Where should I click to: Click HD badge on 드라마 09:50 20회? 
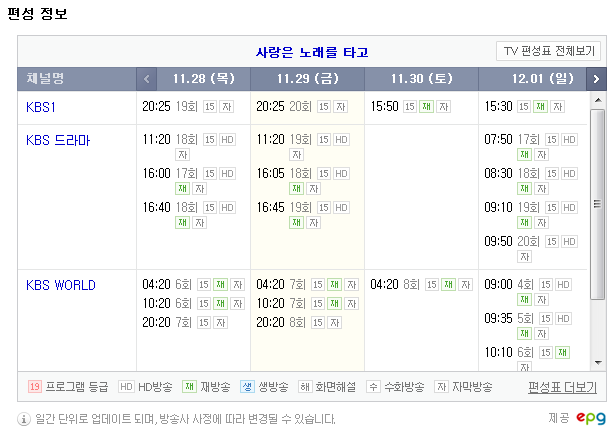569,242
